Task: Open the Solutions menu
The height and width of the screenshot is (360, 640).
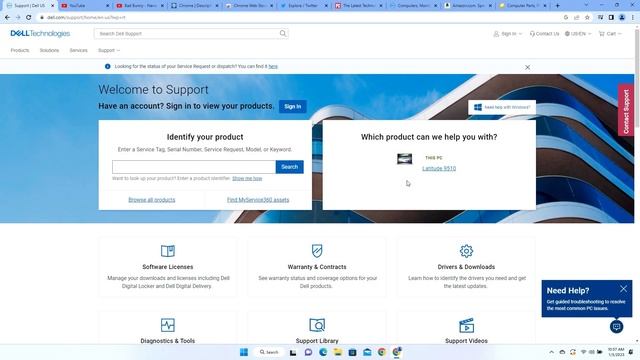Action: pos(49,50)
